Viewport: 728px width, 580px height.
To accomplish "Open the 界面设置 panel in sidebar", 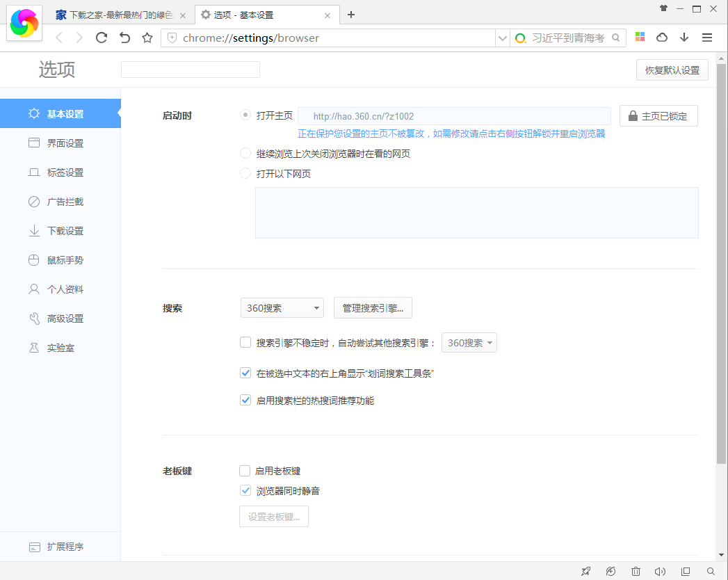I will coord(60,143).
